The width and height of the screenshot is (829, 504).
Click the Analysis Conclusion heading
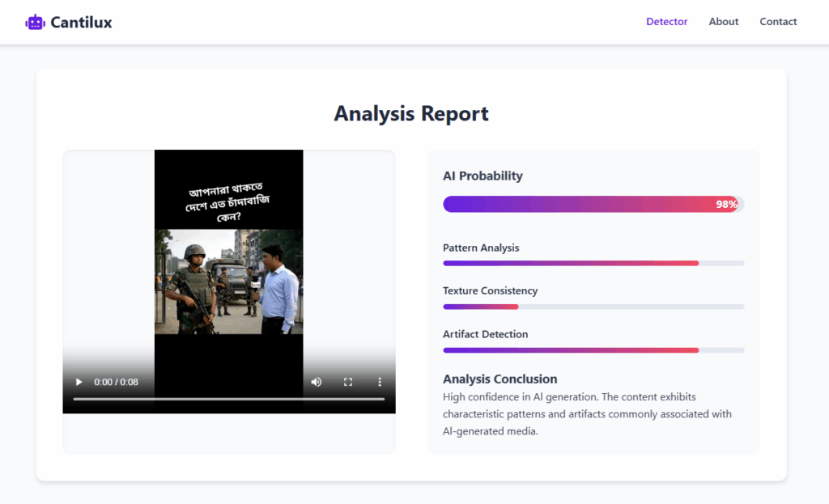coord(500,379)
